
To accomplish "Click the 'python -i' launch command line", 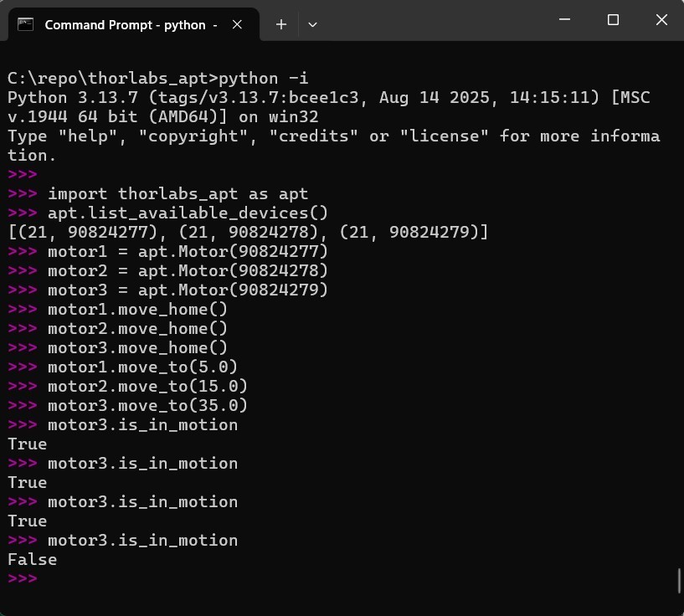I will coord(157,78).
